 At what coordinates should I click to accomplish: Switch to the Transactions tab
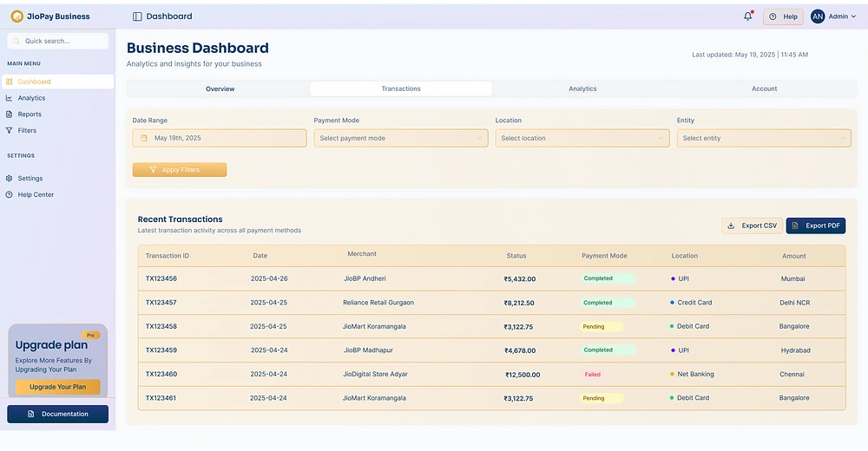[401, 88]
